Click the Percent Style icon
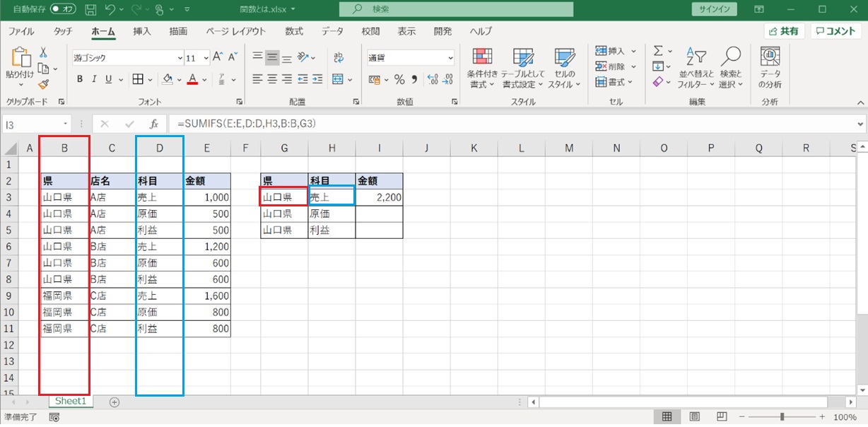 (x=399, y=79)
